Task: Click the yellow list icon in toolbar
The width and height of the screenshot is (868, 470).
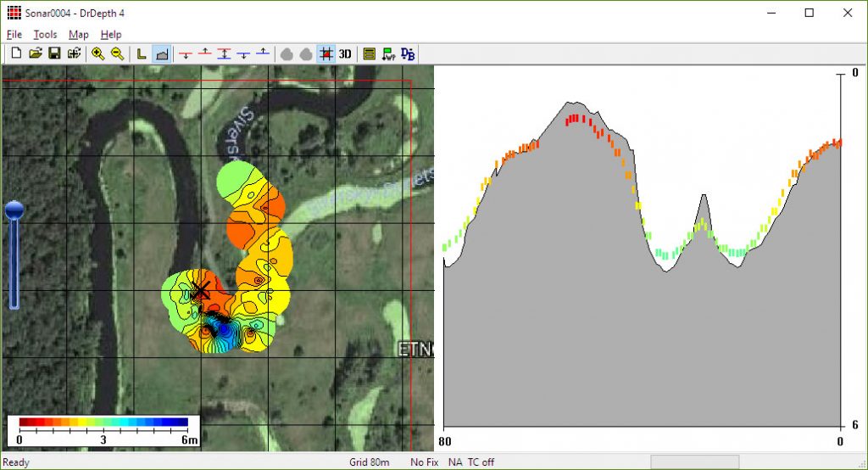Action: coord(370,53)
